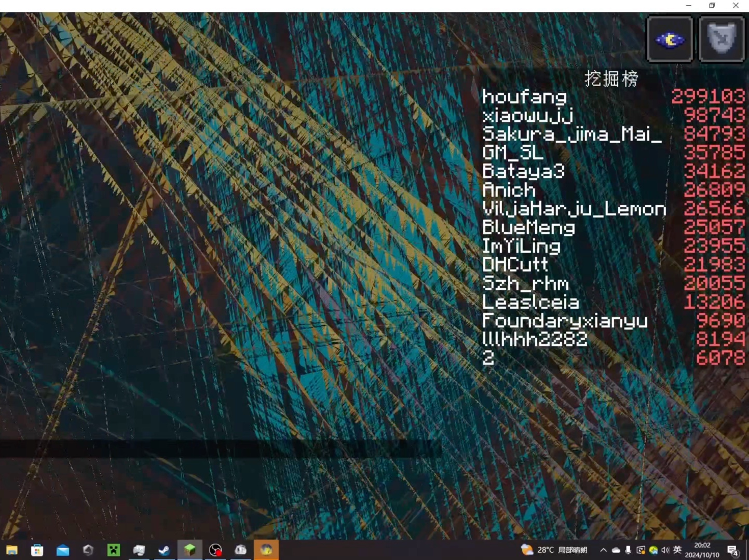Switch to the Minecraft grass block app

pyautogui.click(x=189, y=550)
